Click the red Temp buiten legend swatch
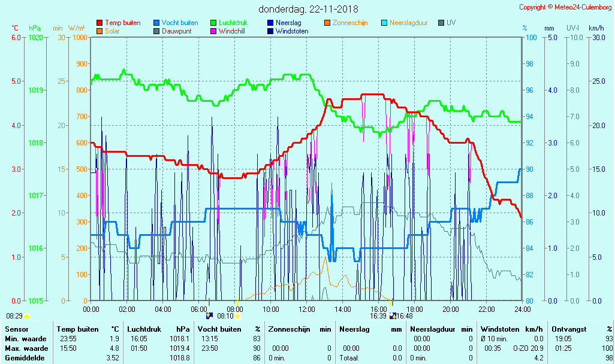The image size is (615, 364). pyautogui.click(x=100, y=23)
